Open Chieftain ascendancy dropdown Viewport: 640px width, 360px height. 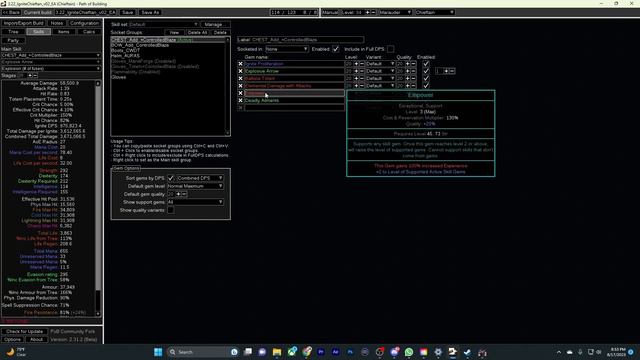click(x=434, y=12)
